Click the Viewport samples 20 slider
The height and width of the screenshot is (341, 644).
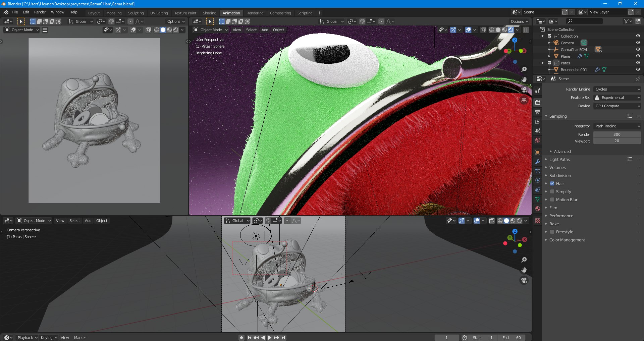pos(617,141)
